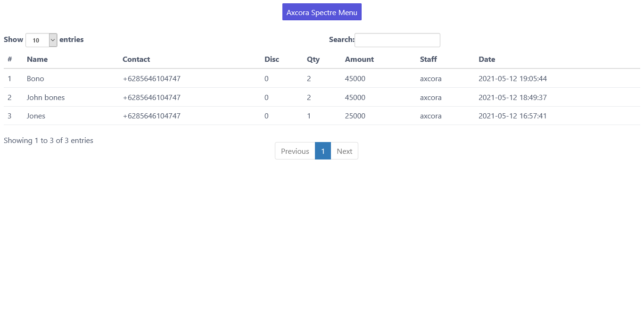Viewport: 644px width, 327px height.
Task: Sort table by Date column header
Action: tap(487, 59)
